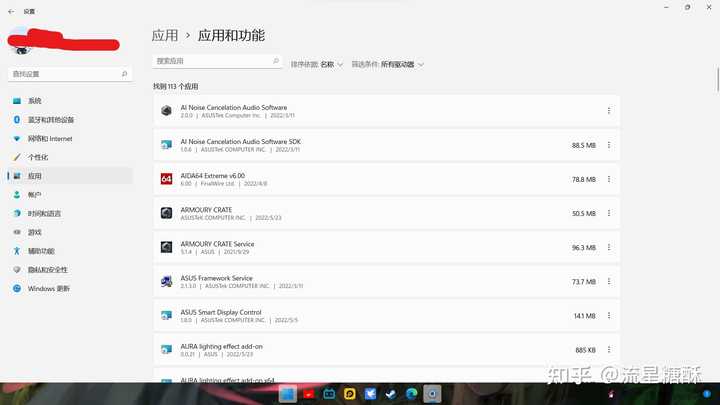The height and width of the screenshot is (405, 720).
Task: Click 应用 breadcrumb link in header
Action: pos(165,35)
